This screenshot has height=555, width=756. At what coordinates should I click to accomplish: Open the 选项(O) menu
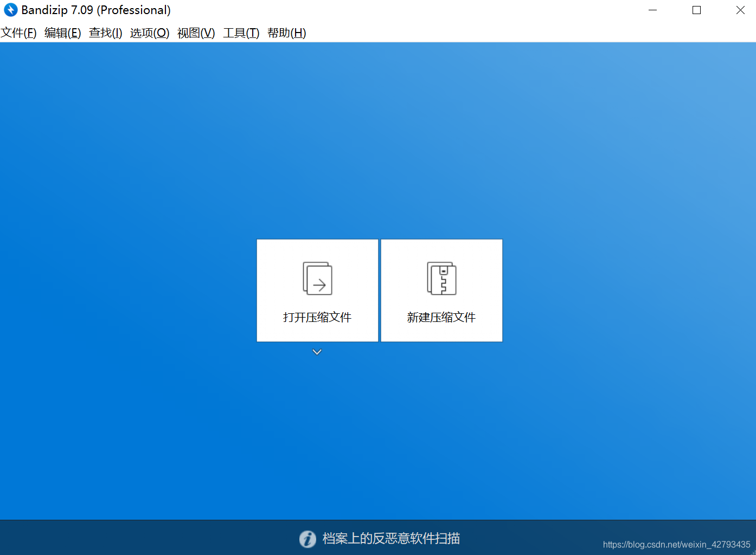click(x=150, y=33)
